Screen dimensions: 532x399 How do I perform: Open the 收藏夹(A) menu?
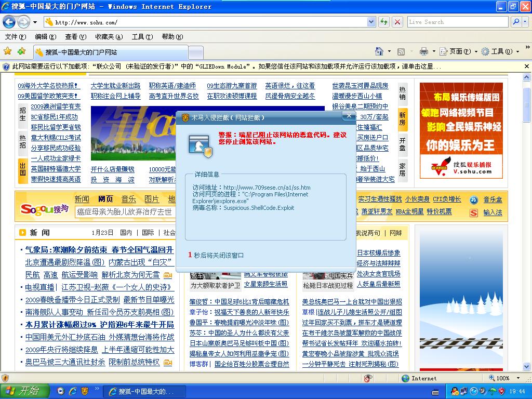pyautogui.click(x=109, y=37)
